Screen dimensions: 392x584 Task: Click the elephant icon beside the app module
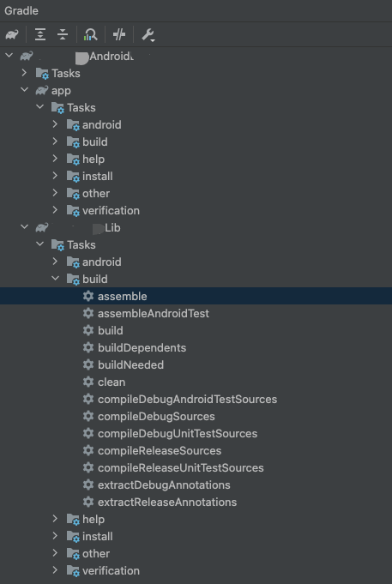click(42, 91)
